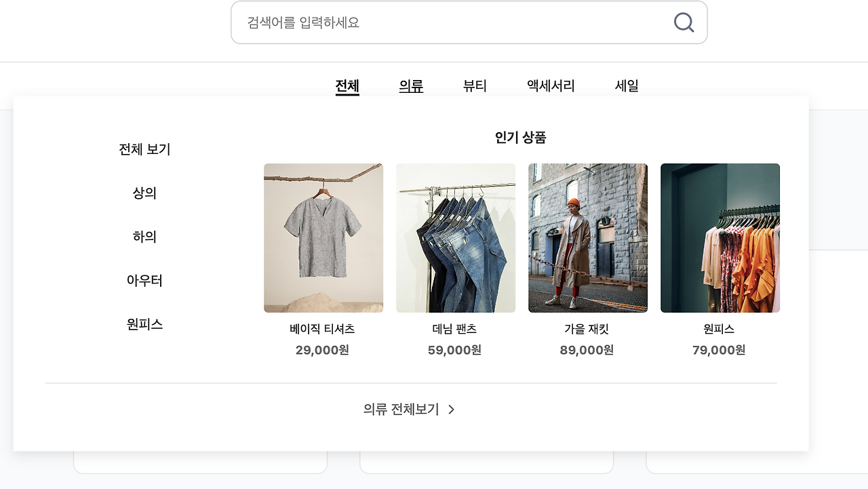Image resolution: width=868 pixels, height=489 pixels.
Task: Click the 원피스 product image with hanging dresses
Action: [x=720, y=238]
